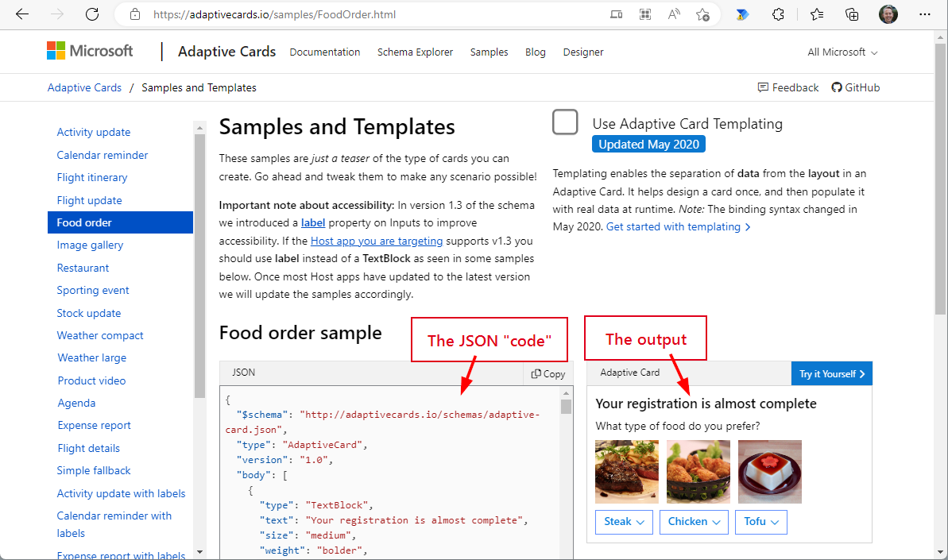The height and width of the screenshot is (560, 948).
Task: Select Designer from the navigation
Action: pyautogui.click(x=582, y=52)
